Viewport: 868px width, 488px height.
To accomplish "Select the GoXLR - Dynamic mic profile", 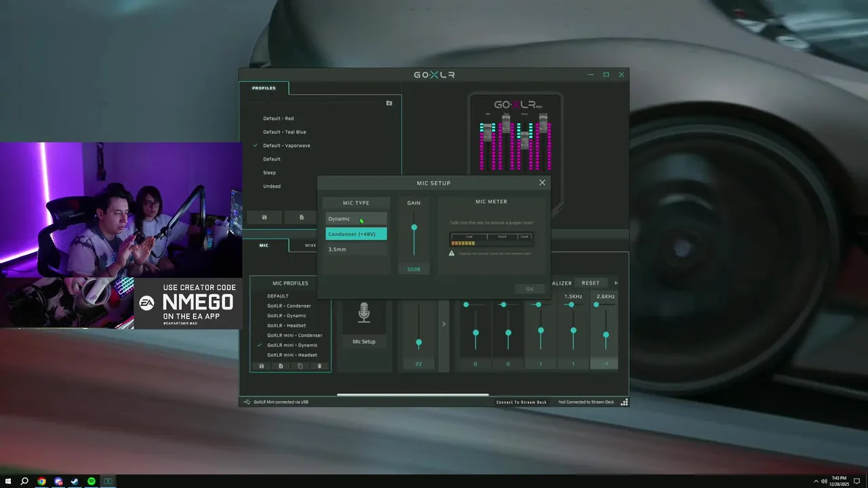I will pos(286,316).
